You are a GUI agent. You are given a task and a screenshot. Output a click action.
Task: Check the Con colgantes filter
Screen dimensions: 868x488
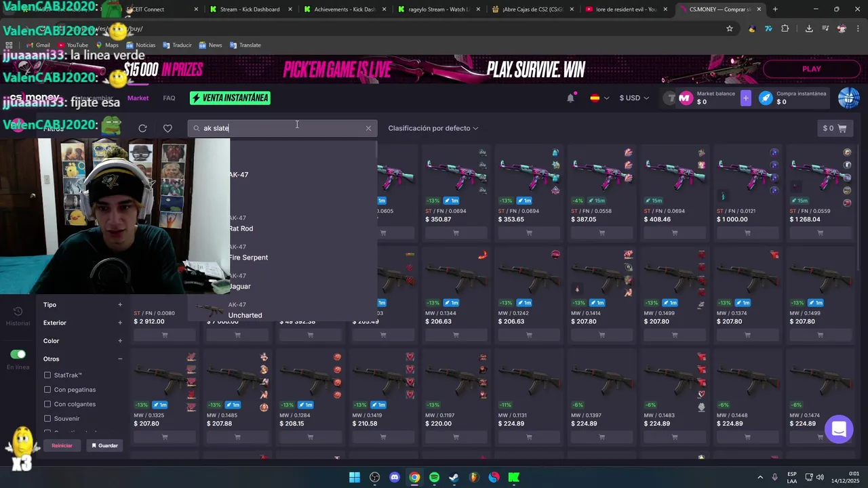click(x=47, y=404)
